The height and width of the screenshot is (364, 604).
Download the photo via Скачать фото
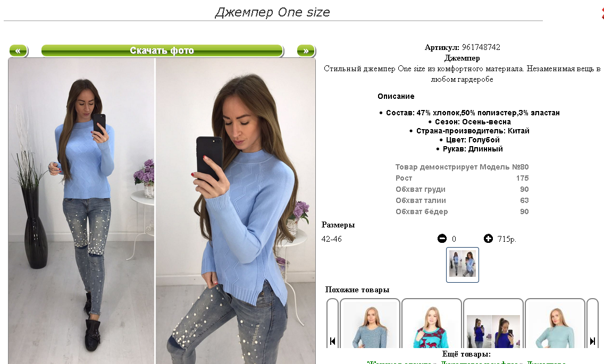click(162, 51)
